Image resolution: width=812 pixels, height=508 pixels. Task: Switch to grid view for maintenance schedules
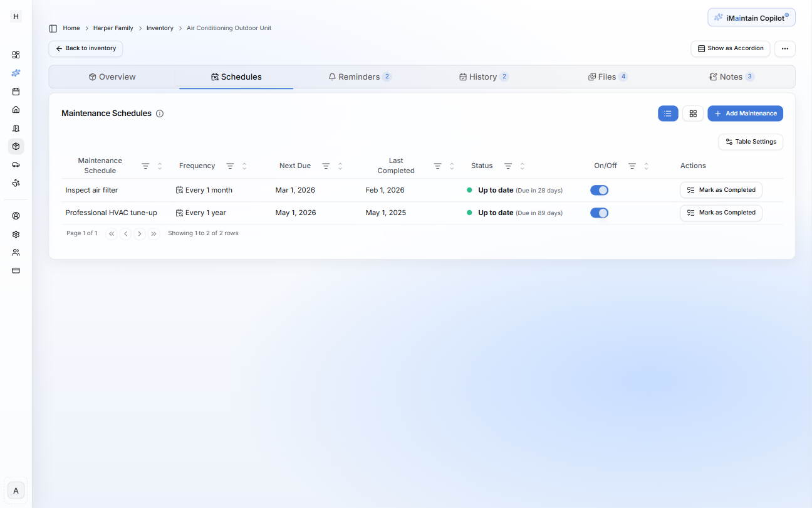[693, 114]
